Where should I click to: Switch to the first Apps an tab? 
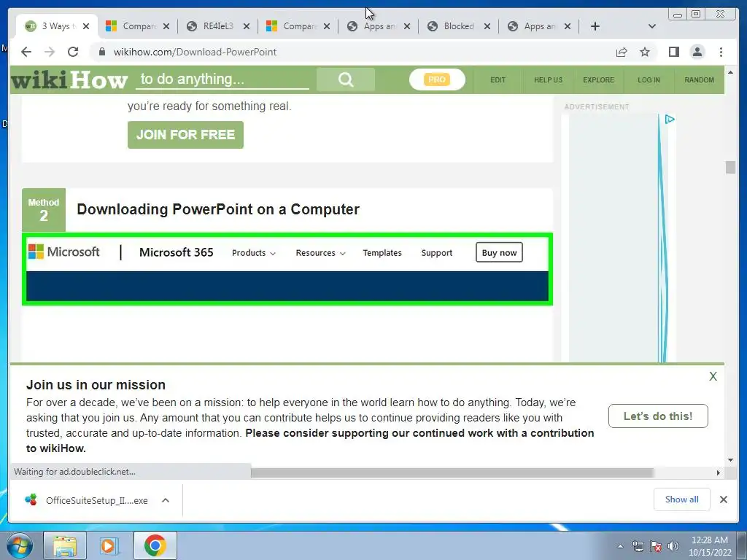(x=378, y=26)
